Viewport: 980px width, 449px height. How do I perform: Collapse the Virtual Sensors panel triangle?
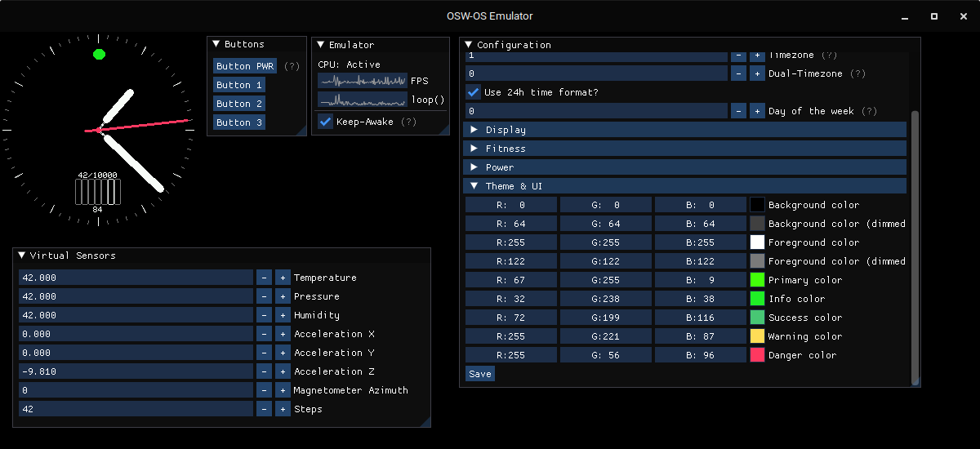coord(22,256)
